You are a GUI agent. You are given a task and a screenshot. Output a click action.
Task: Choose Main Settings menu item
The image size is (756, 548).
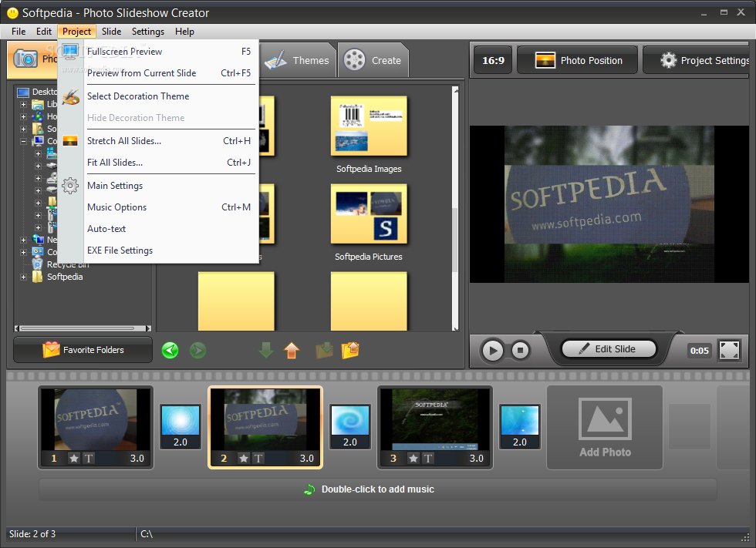(x=158, y=186)
